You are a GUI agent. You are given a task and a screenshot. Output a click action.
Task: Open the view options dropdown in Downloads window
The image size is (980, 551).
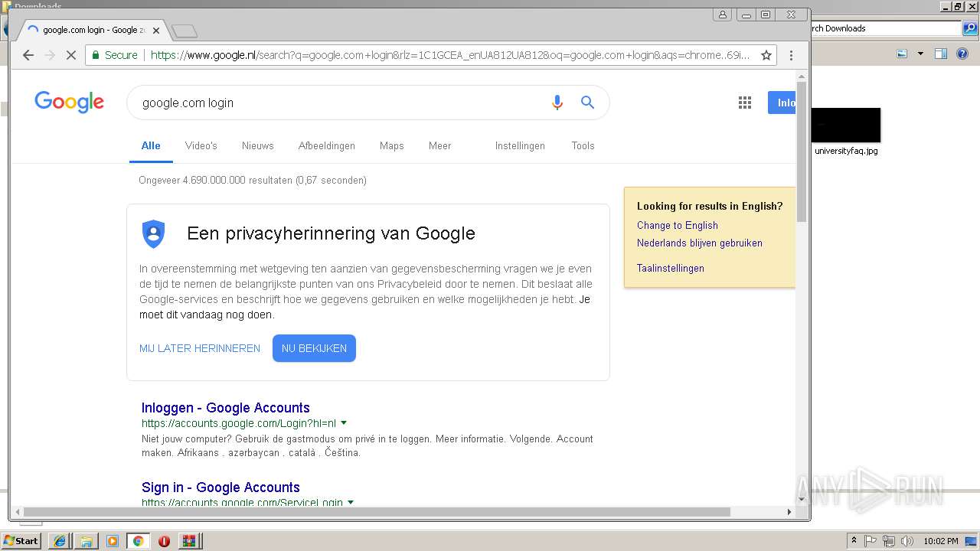(920, 54)
